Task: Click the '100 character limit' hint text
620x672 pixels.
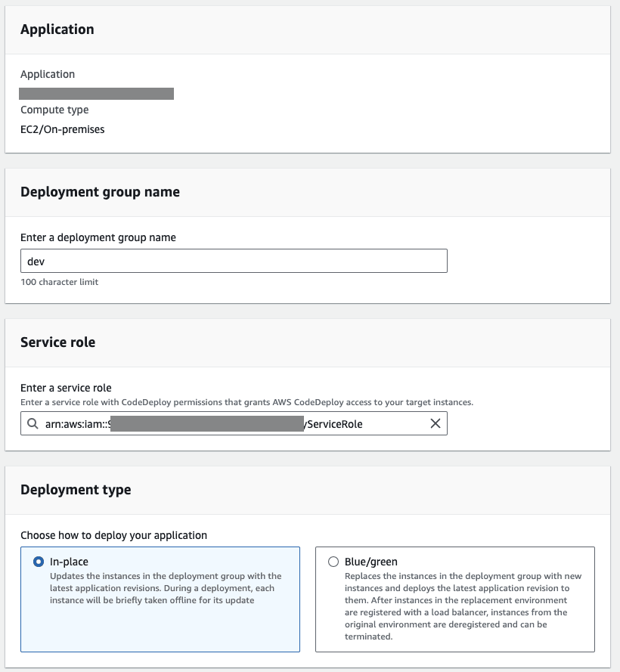Action: [x=59, y=282]
